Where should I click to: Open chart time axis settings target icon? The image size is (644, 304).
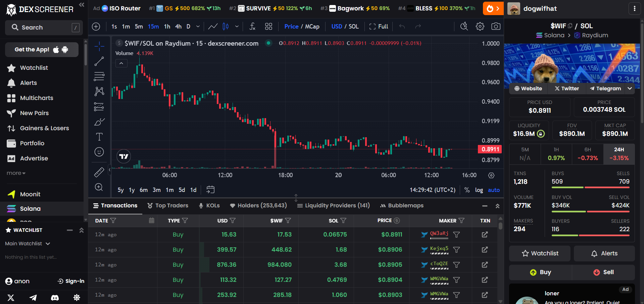click(x=491, y=175)
